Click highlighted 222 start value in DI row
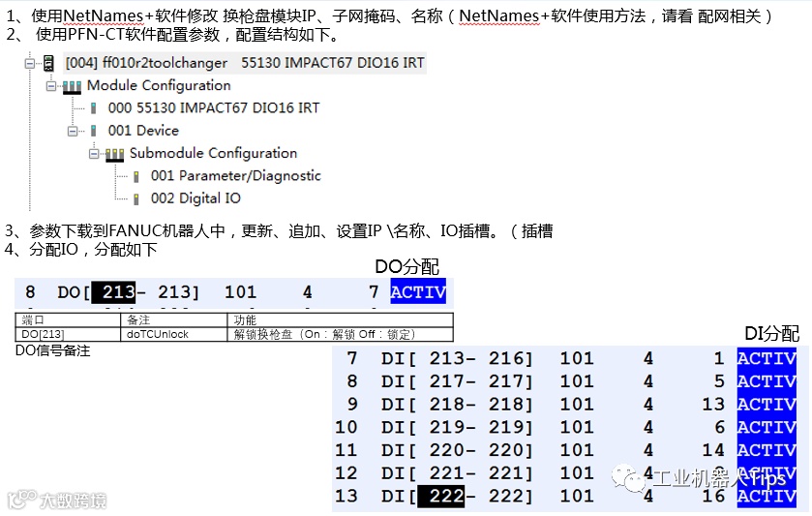This screenshot has width=812, height=516. click(440, 496)
